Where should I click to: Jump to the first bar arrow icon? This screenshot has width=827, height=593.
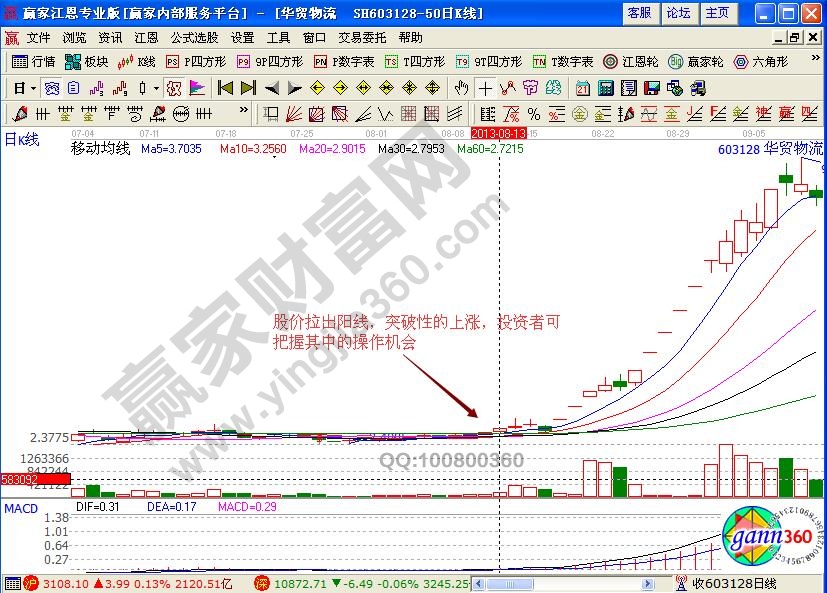(226, 87)
